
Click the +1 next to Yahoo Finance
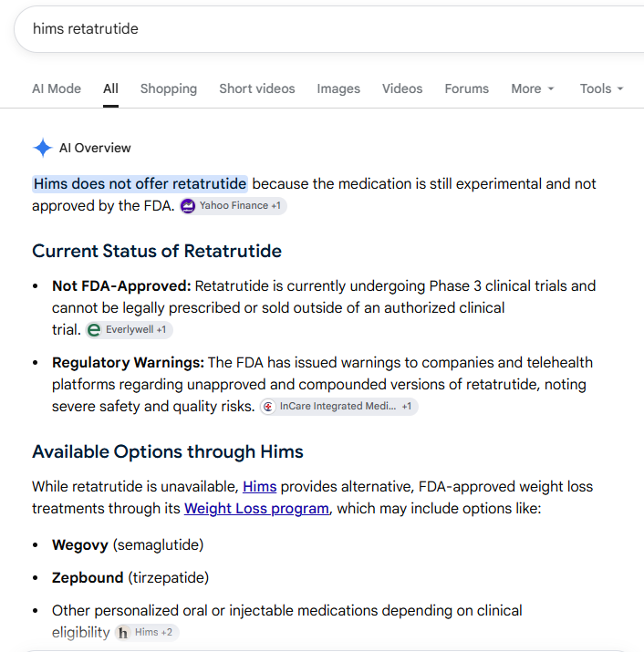click(275, 206)
